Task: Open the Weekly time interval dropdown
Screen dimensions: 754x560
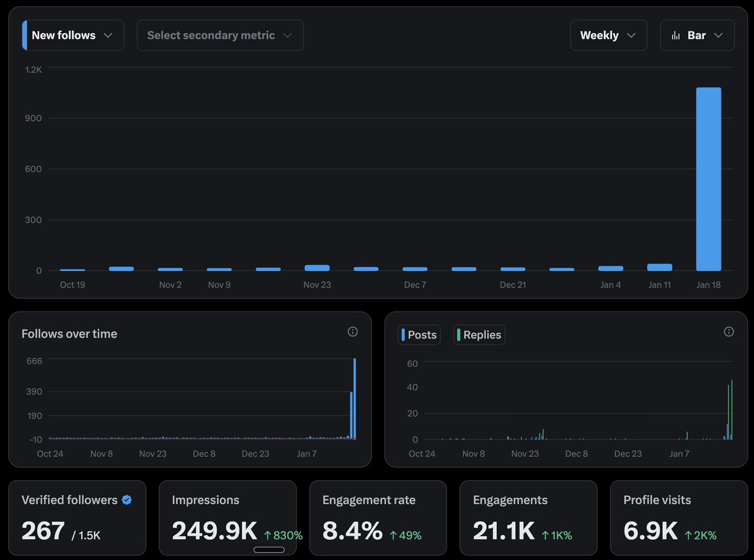Action: click(x=608, y=35)
